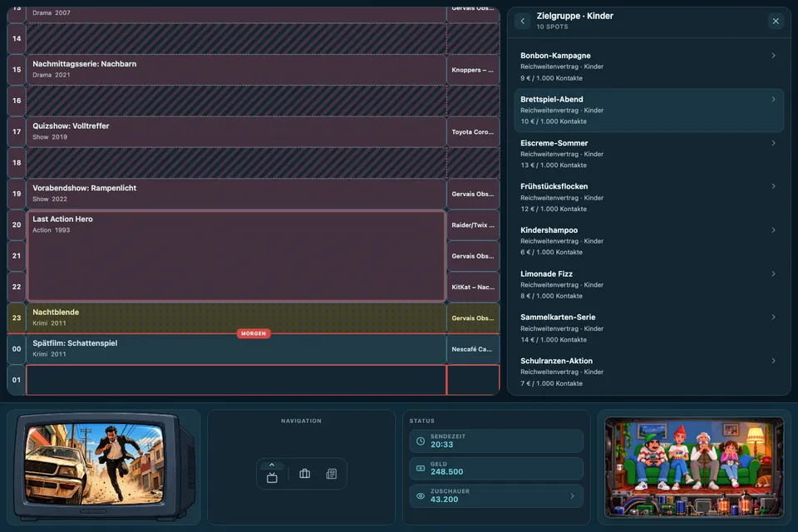798x532 pixels.
Task: Click the retro TV preview thumbnail
Action: [105, 465]
